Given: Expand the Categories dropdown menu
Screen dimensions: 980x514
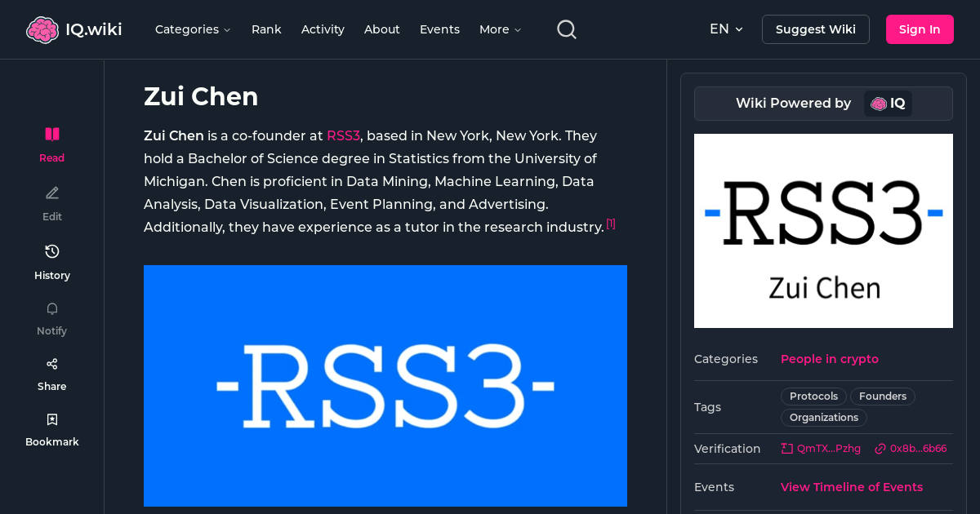Looking at the screenshot, I should (193, 29).
